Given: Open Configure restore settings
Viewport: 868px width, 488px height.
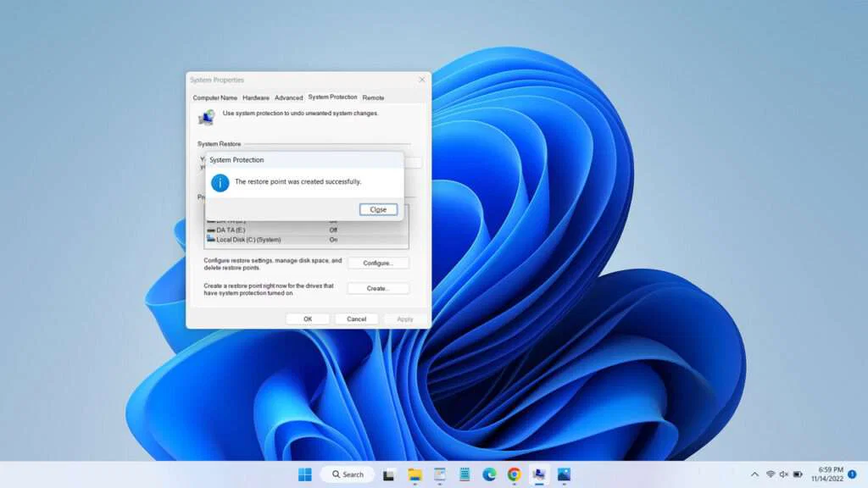Looking at the screenshot, I should click(377, 263).
